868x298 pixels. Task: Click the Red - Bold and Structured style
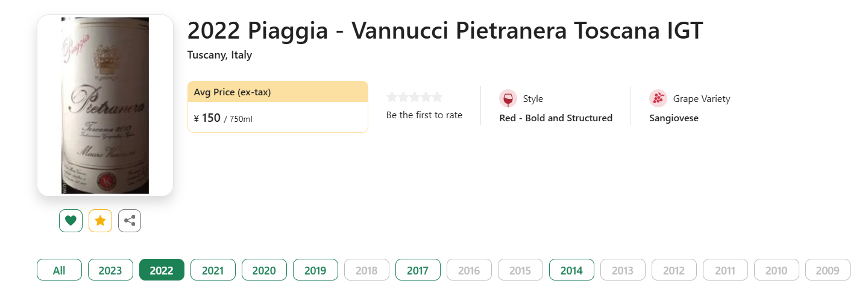[x=556, y=118]
